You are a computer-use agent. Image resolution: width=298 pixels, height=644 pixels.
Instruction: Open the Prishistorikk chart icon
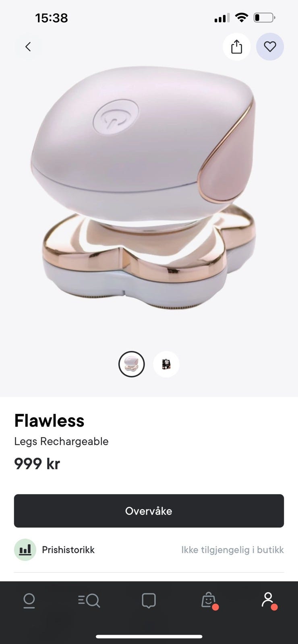point(25,550)
